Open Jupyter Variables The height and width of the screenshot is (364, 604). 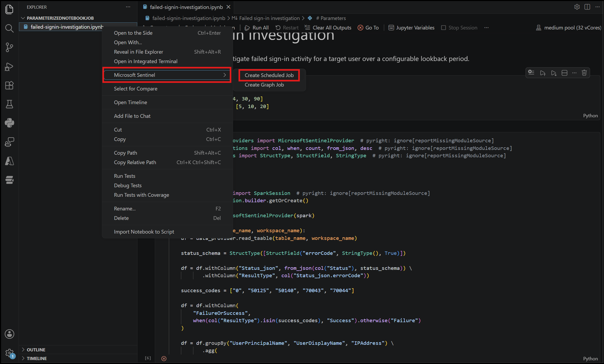pos(412,28)
